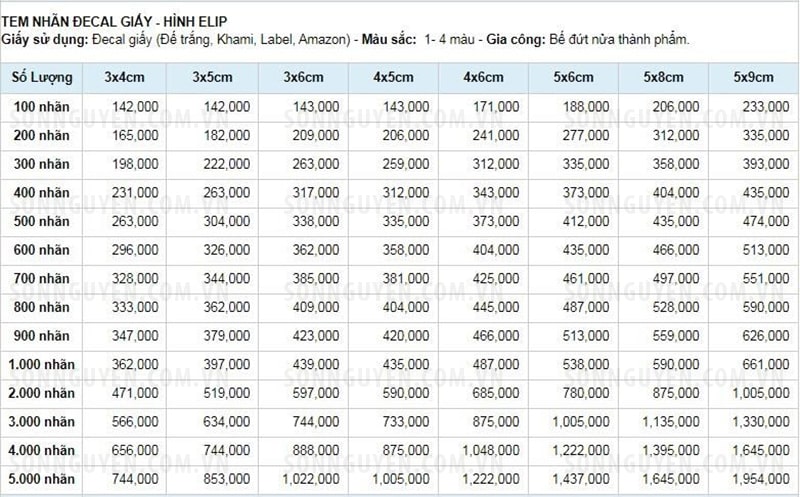800x497 pixels.
Task: Select price 233,000 under 5x9cm
Action: pos(766,107)
